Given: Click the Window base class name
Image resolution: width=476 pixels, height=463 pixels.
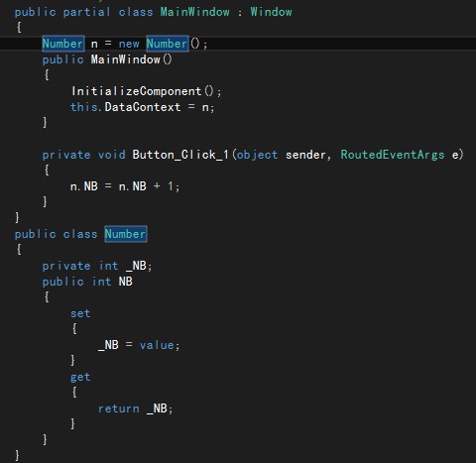Looking at the screenshot, I should coord(271,12).
